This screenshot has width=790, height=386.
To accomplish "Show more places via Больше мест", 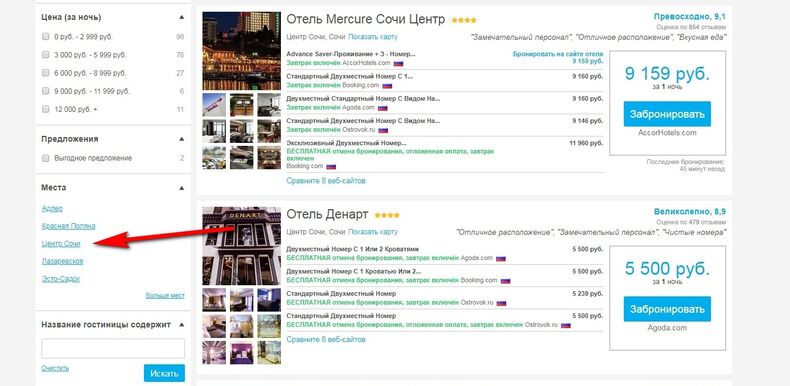I will coord(165,295).
